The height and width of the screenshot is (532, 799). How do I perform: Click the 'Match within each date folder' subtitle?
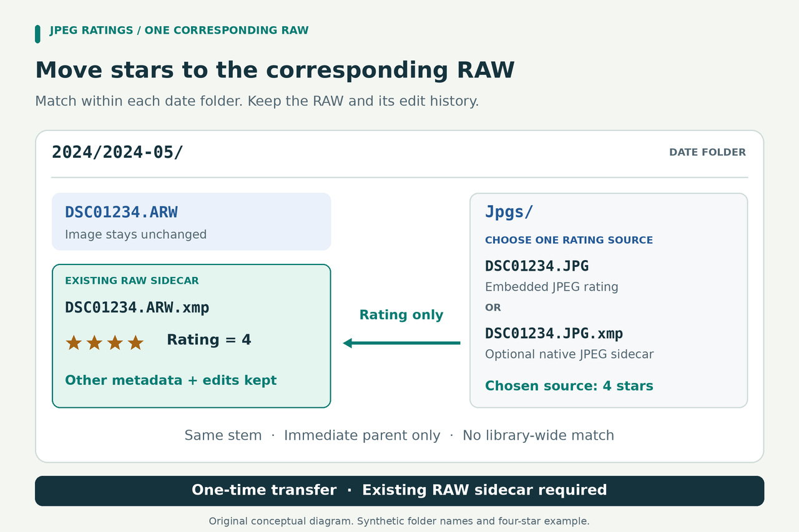257,101
